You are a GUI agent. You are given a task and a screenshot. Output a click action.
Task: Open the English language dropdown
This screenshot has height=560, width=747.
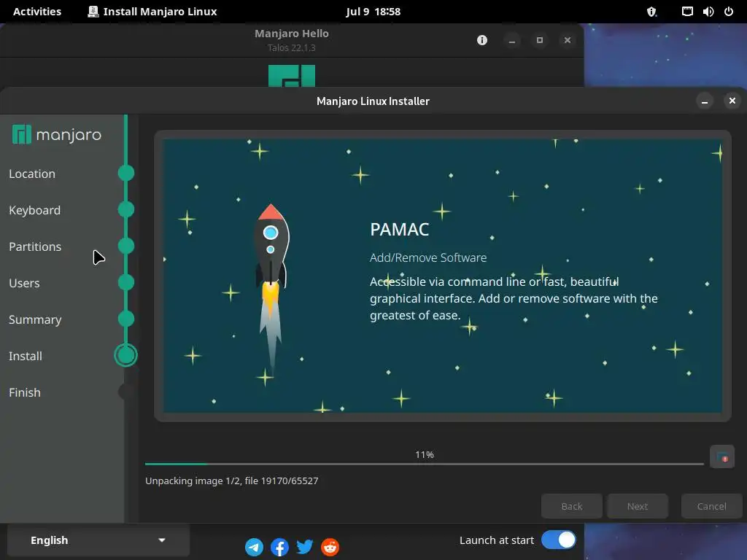98,540
